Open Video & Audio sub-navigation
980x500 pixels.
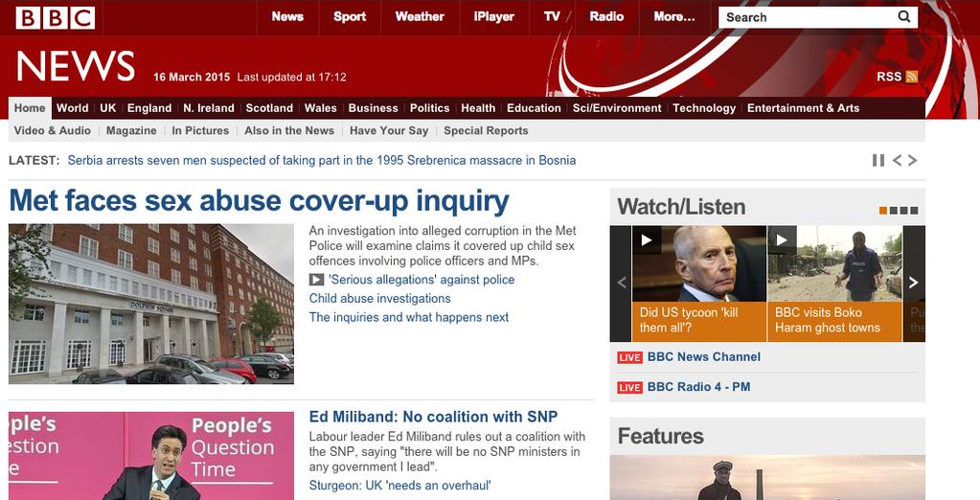[53, 130]
